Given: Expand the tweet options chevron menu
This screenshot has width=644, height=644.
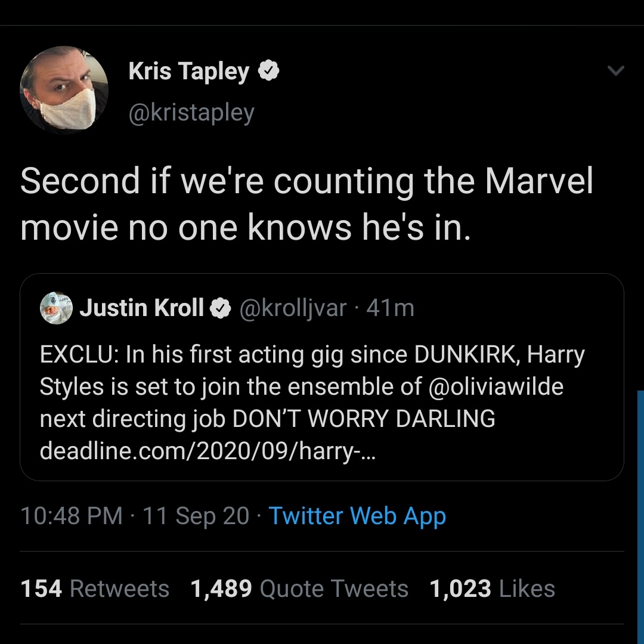Looking at the screenshot, I should tap(615, 71).
